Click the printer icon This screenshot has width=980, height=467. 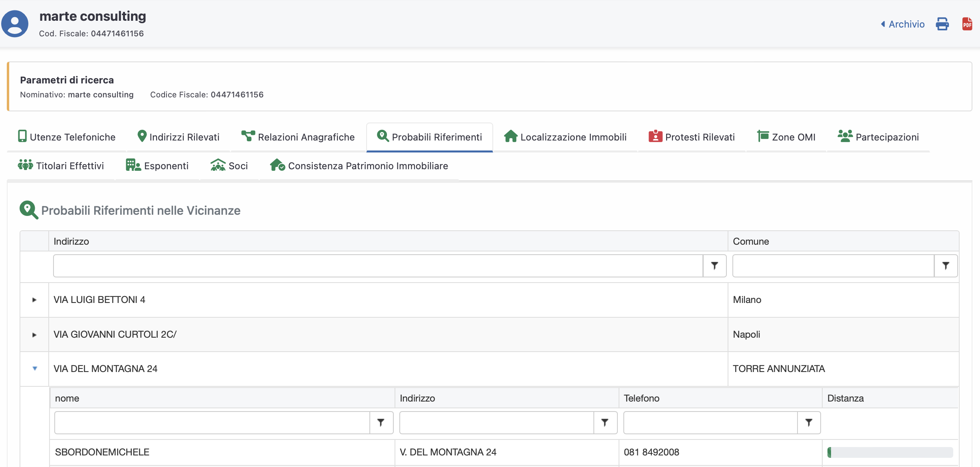click(x=942, y=24)
